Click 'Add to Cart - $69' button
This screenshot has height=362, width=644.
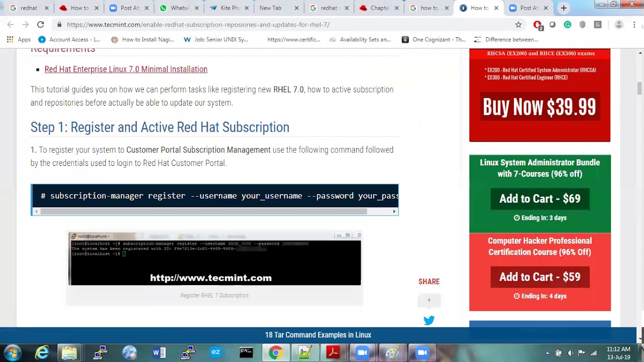[540, 199]
